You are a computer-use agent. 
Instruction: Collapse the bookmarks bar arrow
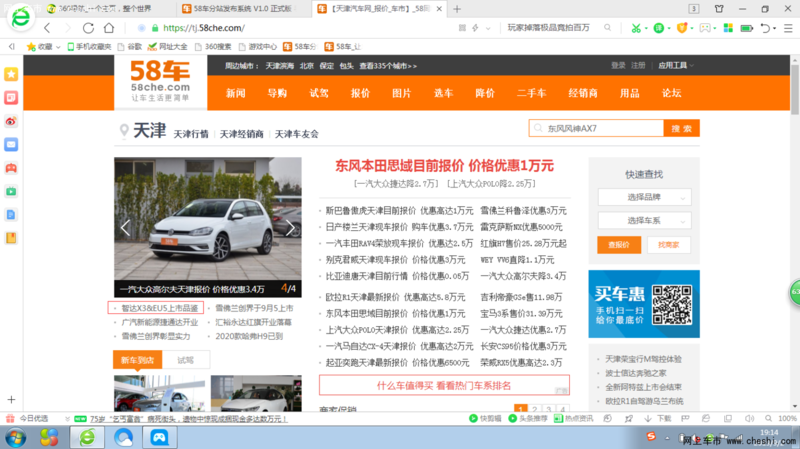click(11, 46)
